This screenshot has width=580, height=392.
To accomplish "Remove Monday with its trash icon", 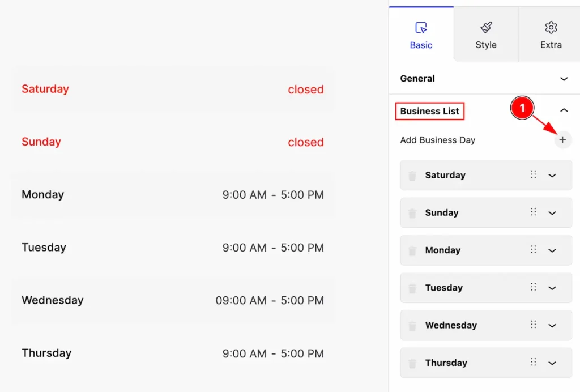I will (x=412, y=251).
